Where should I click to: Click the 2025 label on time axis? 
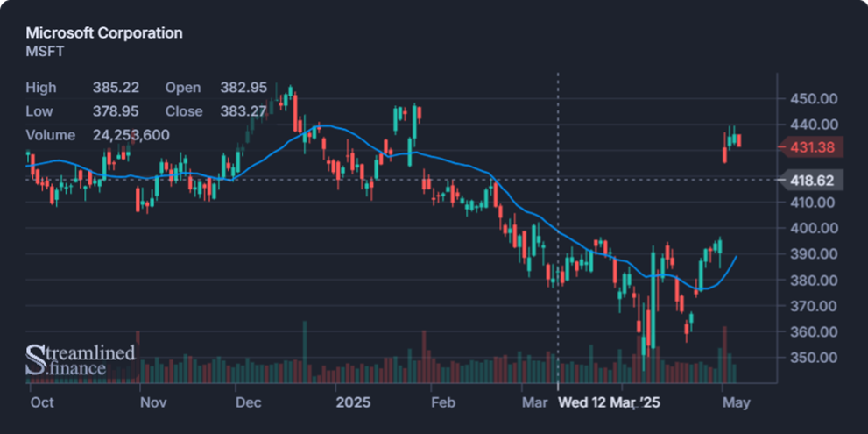pos(353,402)
